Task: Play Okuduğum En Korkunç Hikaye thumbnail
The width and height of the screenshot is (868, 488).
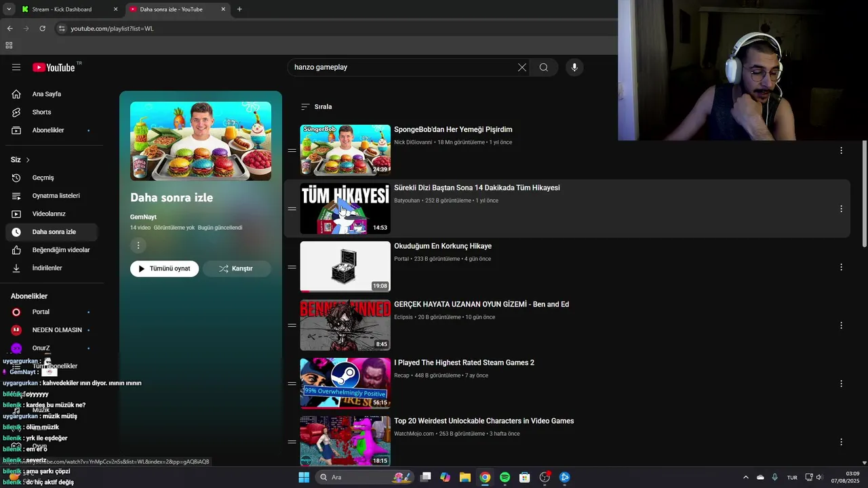Action: 345,266
